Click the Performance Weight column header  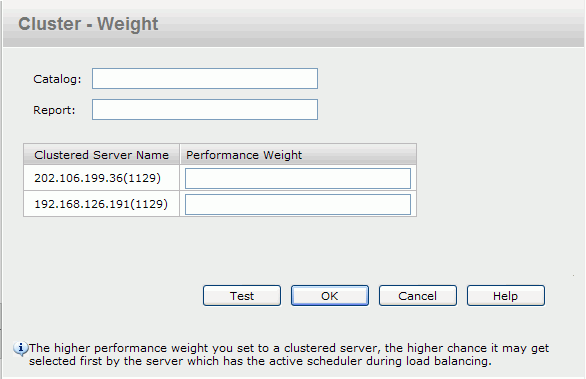(x=298, y=155)
